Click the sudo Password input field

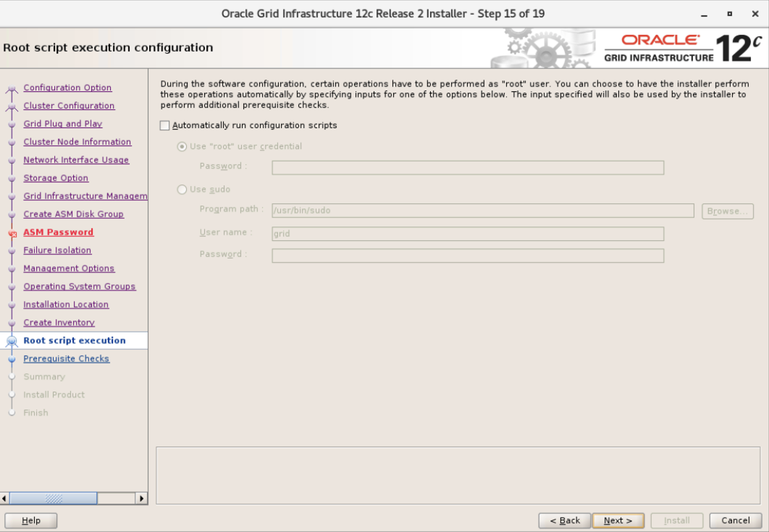(468, 256)
